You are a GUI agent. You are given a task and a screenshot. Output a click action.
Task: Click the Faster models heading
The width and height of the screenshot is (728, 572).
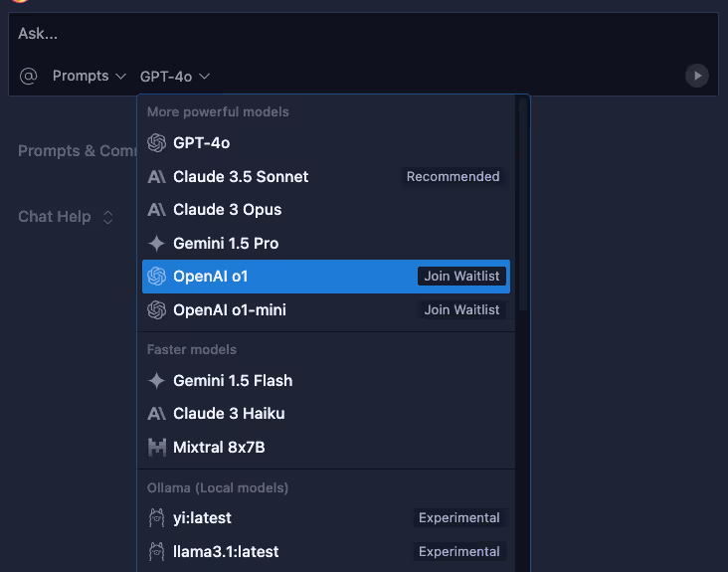click(x=192, y=349)
